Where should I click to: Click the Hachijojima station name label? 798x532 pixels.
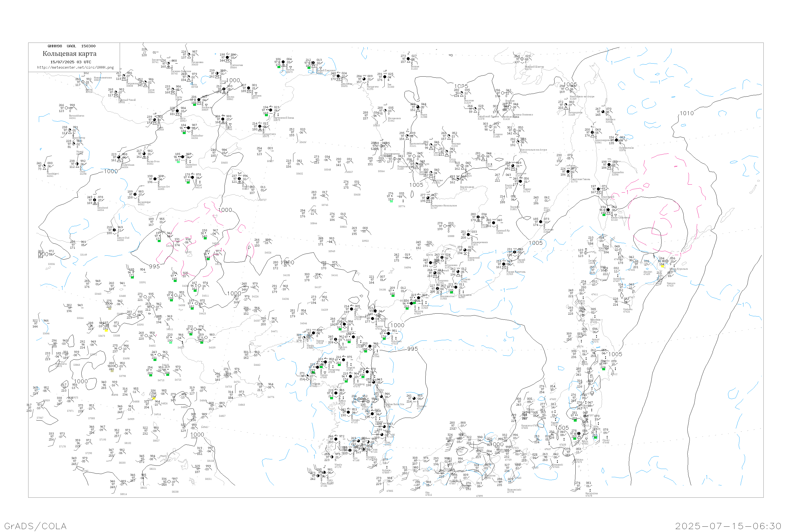pyautogui.click(x=591, y=494)
